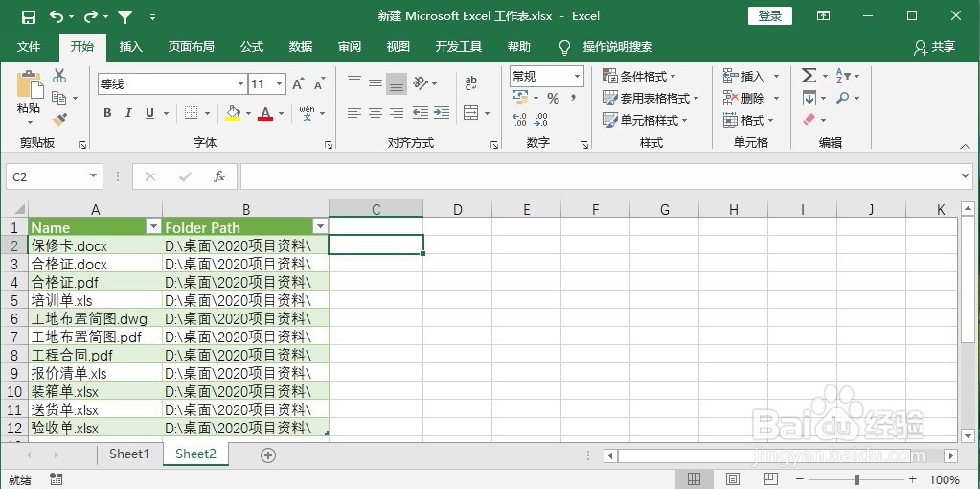Switch to the 公式 (Formulas) tab
This screenshot has width=980, height=489.
[252, 47]
